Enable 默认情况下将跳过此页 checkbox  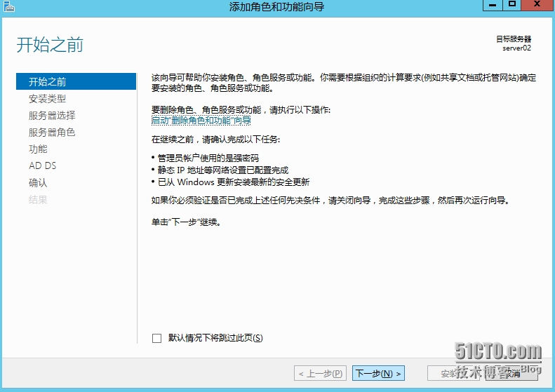(156, 338)
